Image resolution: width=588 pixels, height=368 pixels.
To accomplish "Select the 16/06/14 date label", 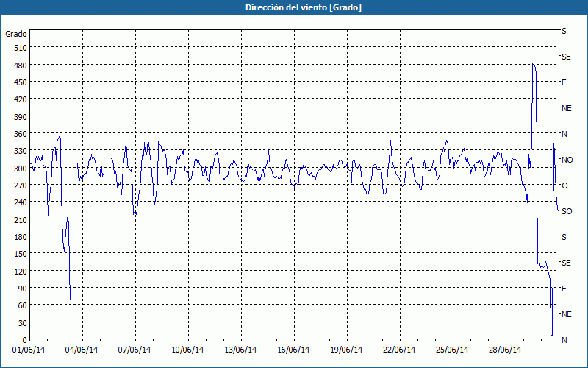I will tap(293, 350).
